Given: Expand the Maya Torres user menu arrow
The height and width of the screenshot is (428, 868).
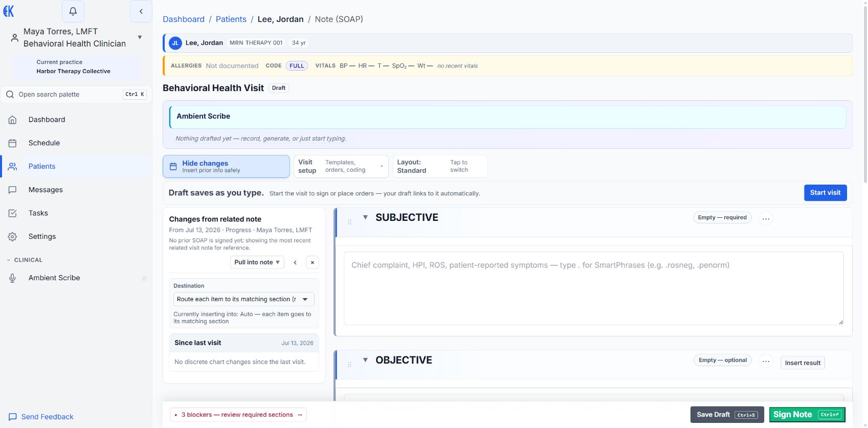Looking at the screenshot, I should click(x=140, y=37).
